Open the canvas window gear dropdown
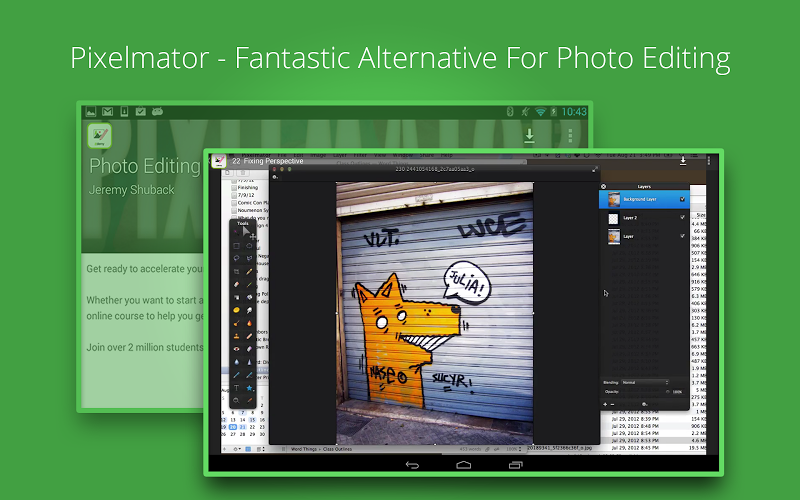The height and width of the screenshot is (500, 800). 275,177
